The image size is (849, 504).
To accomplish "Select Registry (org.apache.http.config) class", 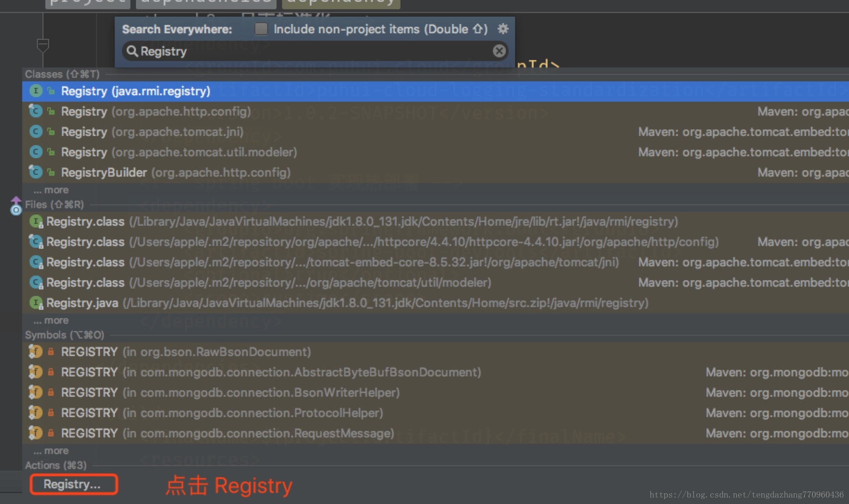I will click(x=435, y=111).
